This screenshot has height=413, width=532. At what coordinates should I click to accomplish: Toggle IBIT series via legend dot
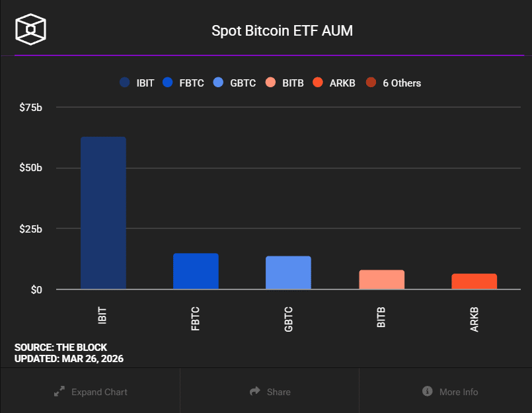(124, 83)
